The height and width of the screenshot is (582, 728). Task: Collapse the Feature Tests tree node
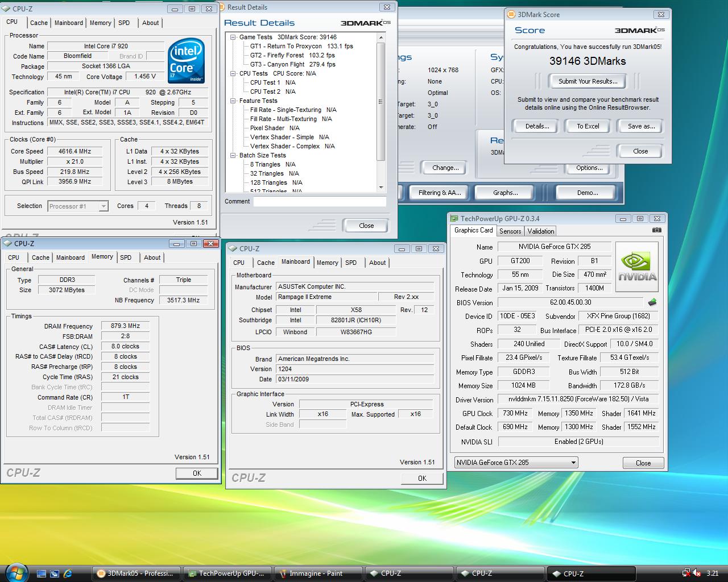[x=233, y=101]
